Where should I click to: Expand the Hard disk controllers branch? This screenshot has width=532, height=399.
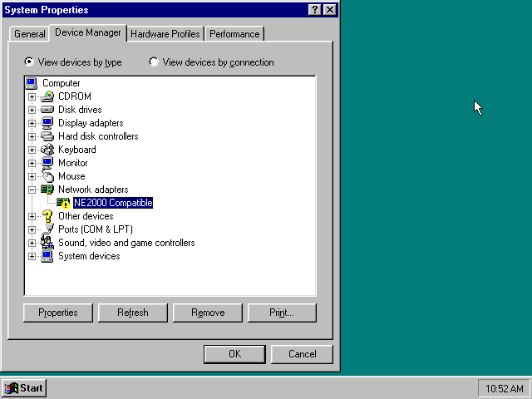[32, 136]
